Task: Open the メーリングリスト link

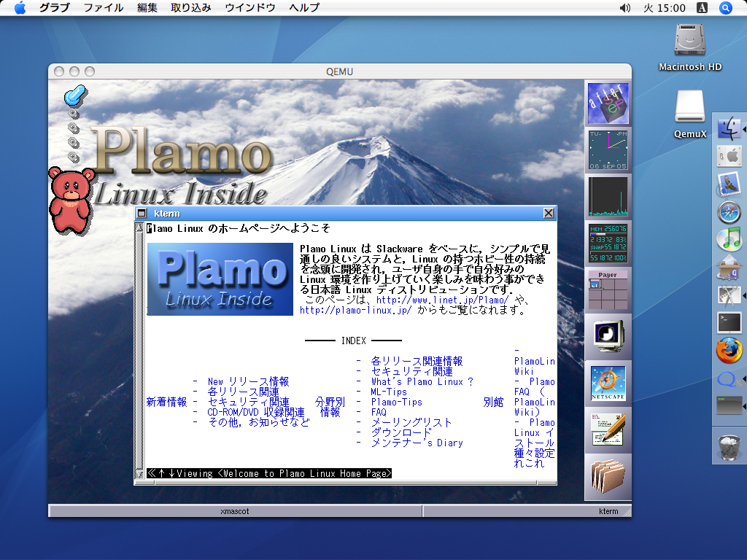Action: click(411, 422)
